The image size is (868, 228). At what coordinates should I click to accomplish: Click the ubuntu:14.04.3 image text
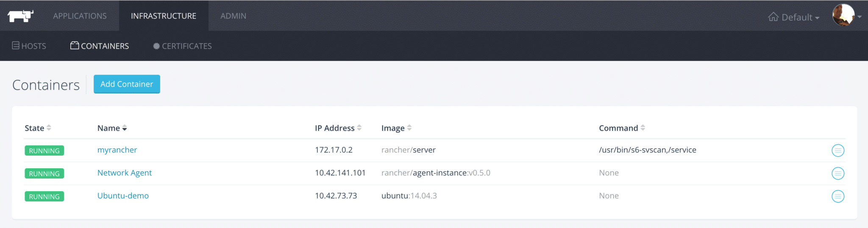409,195
